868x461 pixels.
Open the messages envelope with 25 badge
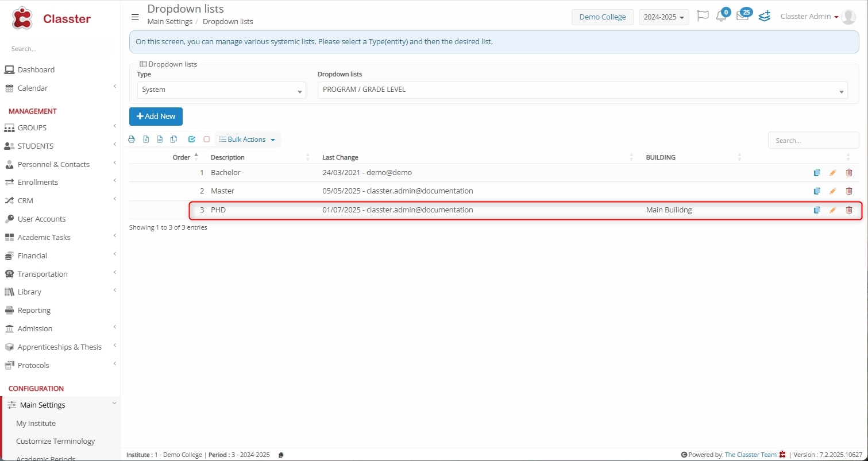[x=742, y=17]
